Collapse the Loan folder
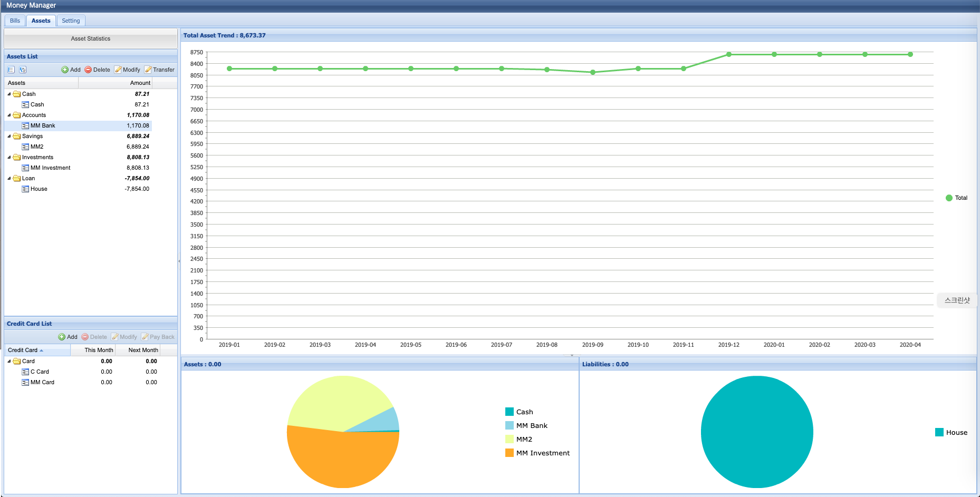 click(9, 178)
